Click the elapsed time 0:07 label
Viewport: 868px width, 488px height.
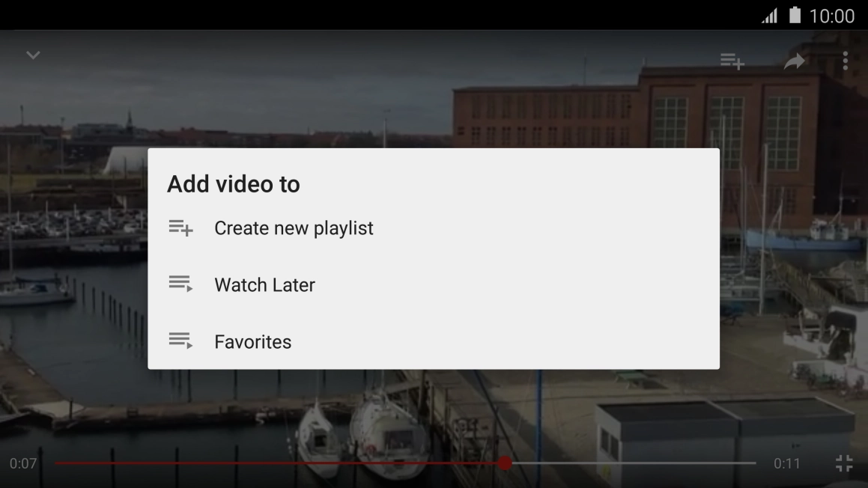click(23, 464)
